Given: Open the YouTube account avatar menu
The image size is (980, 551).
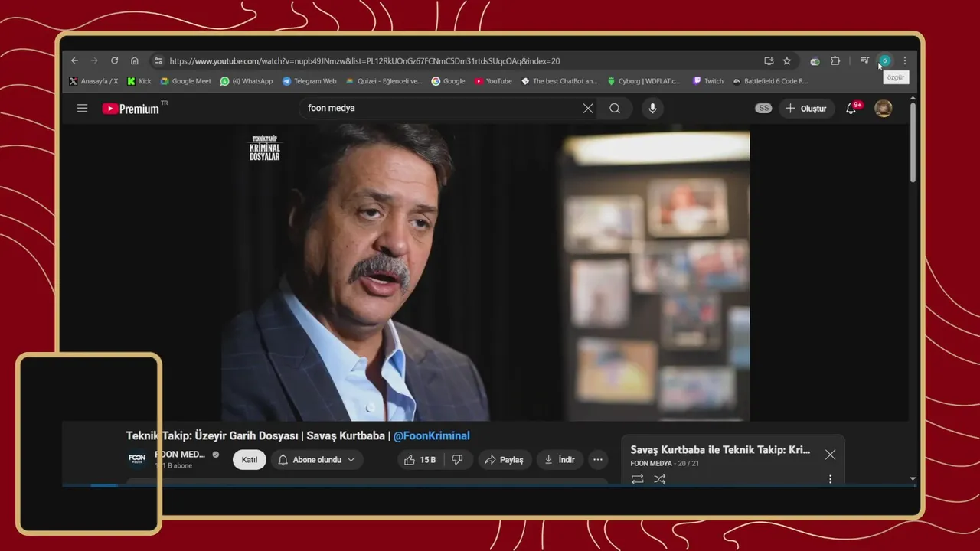Looking at the screenshot, I should pos(884,109).
